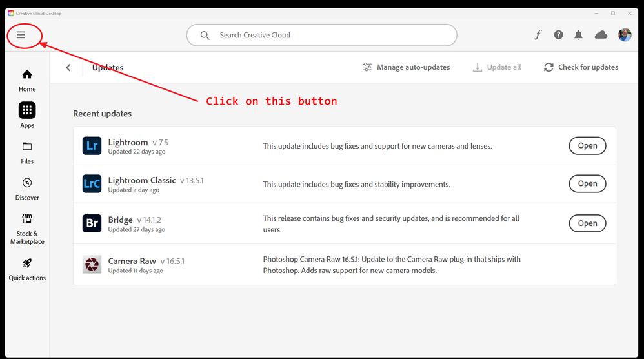Click the Bridge security updates description
The height and width of the screenshot is (359, 644).
pyautogui.click(x=392, y=224)
